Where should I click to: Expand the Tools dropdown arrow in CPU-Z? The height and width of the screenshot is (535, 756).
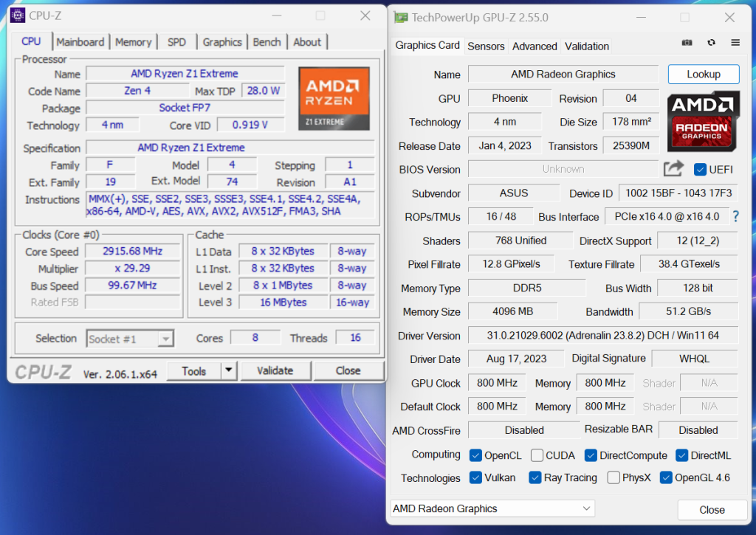pyautogui.click(x=229, y=370)
